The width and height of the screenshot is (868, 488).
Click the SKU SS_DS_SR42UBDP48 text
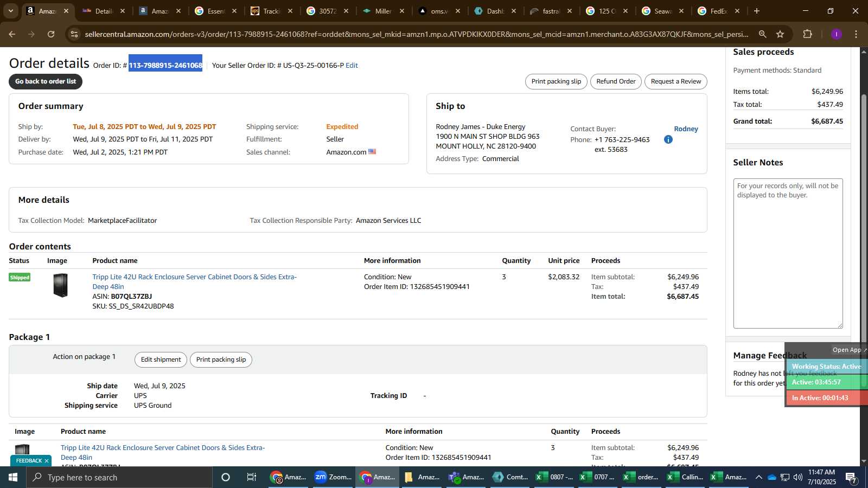(133, 306)
